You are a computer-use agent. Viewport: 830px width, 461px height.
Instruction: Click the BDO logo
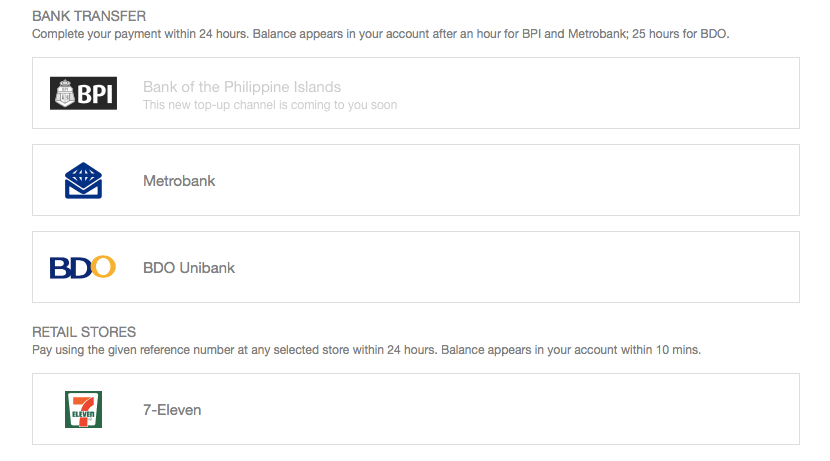[x=83, y=267]
